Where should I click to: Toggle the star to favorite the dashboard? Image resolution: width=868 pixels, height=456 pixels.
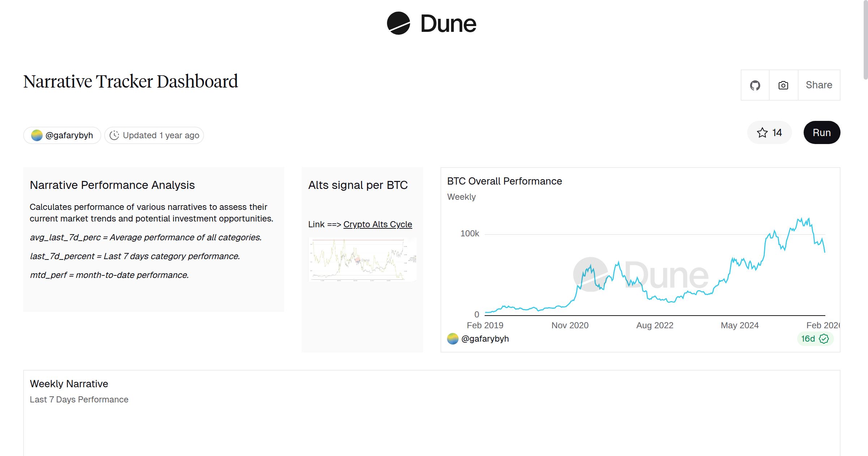click(x=762, y=132)
